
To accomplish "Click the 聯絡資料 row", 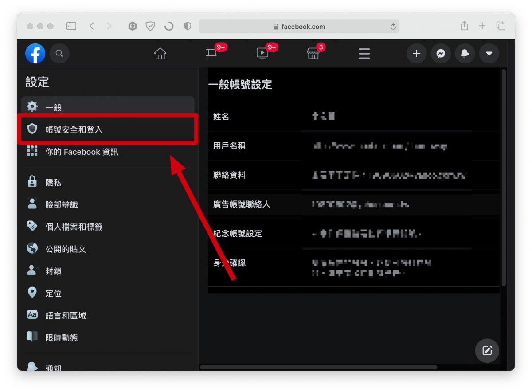I will [x=354, y=175].
